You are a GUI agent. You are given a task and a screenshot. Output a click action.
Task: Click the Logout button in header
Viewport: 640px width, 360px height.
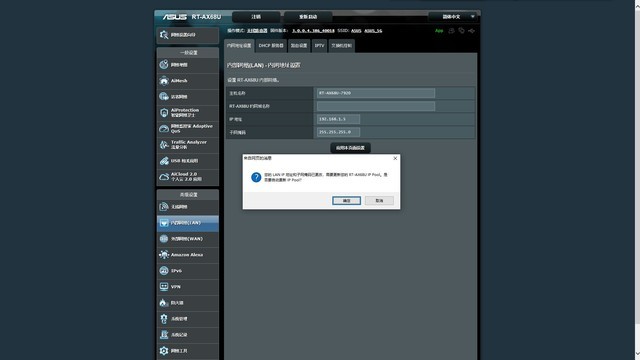pos(256,17)
